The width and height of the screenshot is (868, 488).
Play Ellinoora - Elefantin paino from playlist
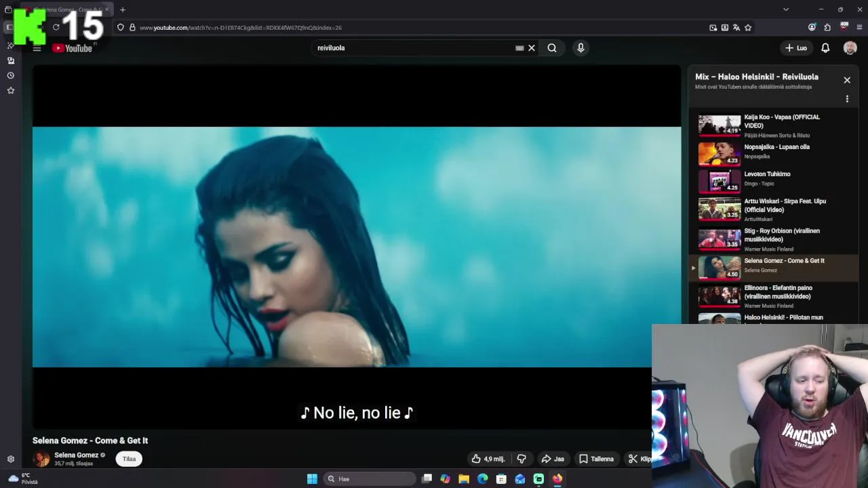coord(773,296)
